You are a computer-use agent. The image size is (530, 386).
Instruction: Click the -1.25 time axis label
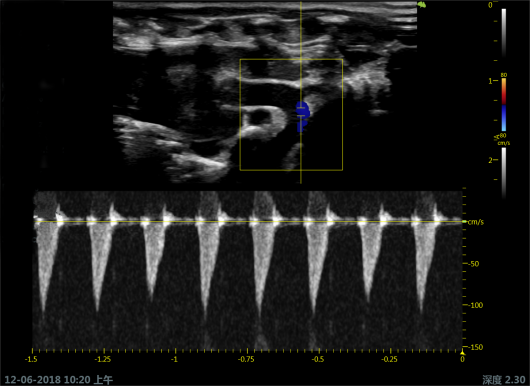pos(103,359)
